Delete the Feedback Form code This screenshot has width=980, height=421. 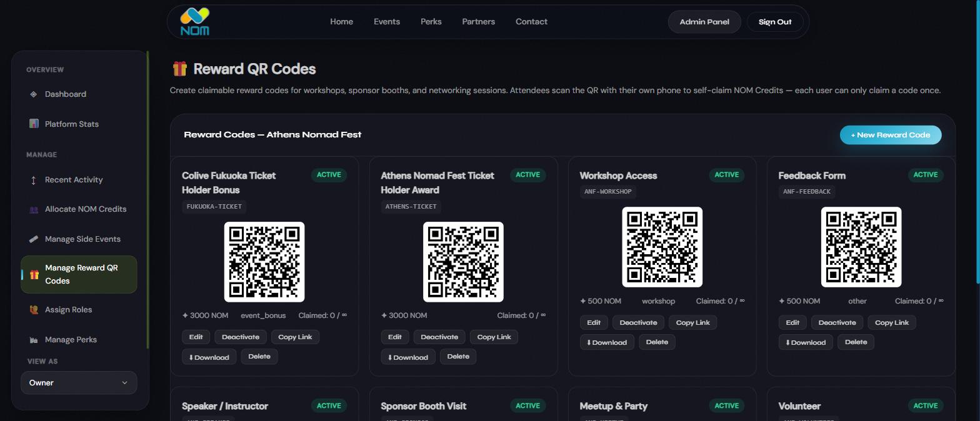tap(856, 342)
